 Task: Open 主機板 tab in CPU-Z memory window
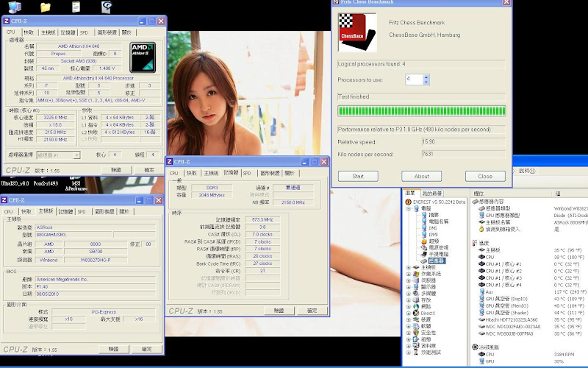click(x=212, y=173)
